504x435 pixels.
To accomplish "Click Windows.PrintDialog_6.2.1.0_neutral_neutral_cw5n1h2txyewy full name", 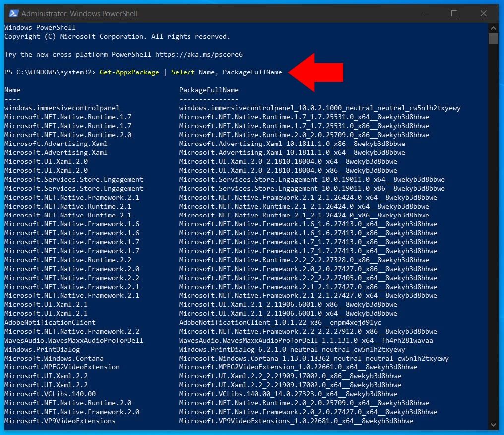I will tap(292, 350).
